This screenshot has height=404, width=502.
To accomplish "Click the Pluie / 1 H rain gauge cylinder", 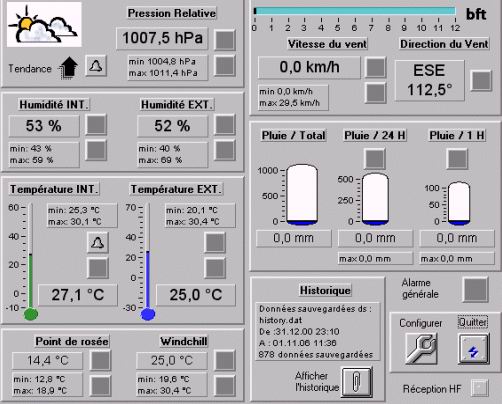I will 459,203.
